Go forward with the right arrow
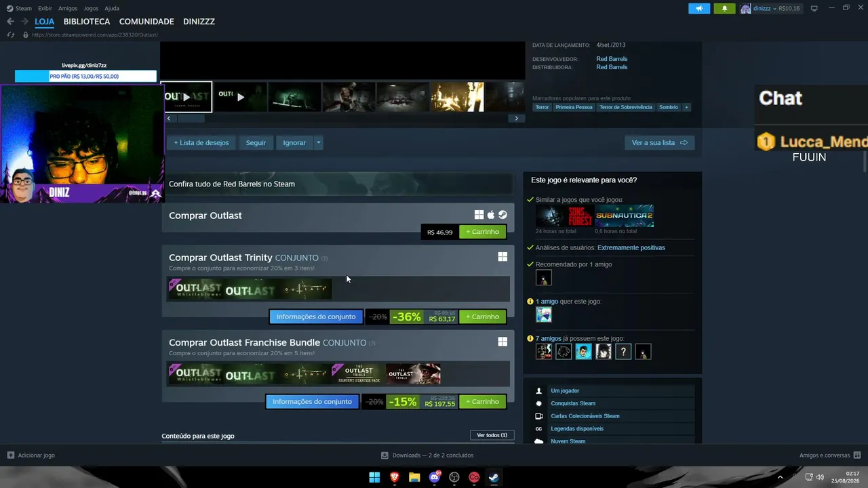 24,22
